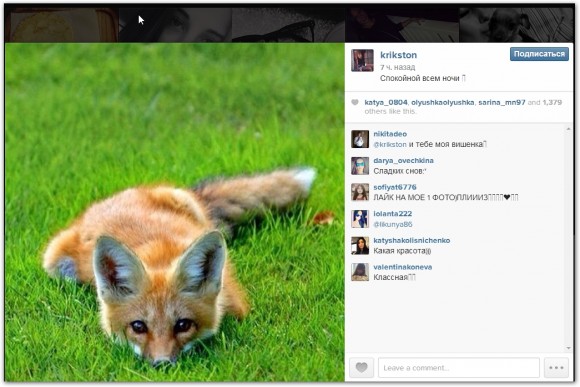This screenshot has height=387, width=580.
Task: Click the comments scrollbar up arrow
Action: tap(569, 129)
